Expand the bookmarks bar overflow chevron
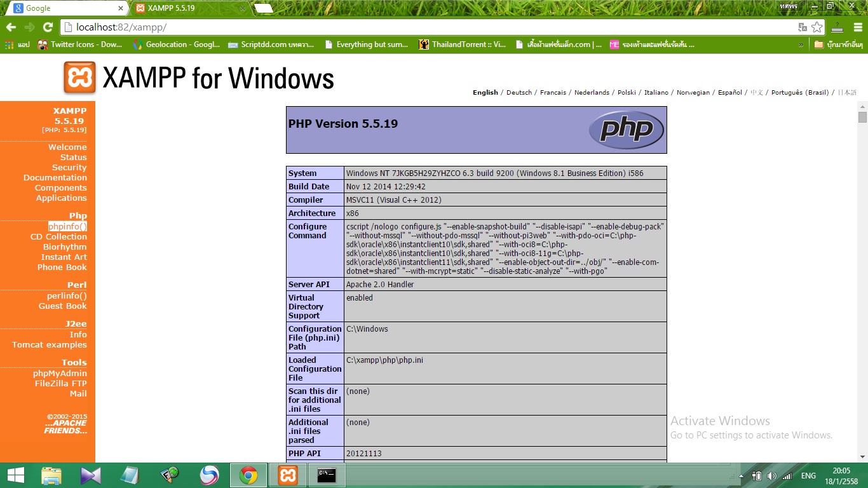 801,44
